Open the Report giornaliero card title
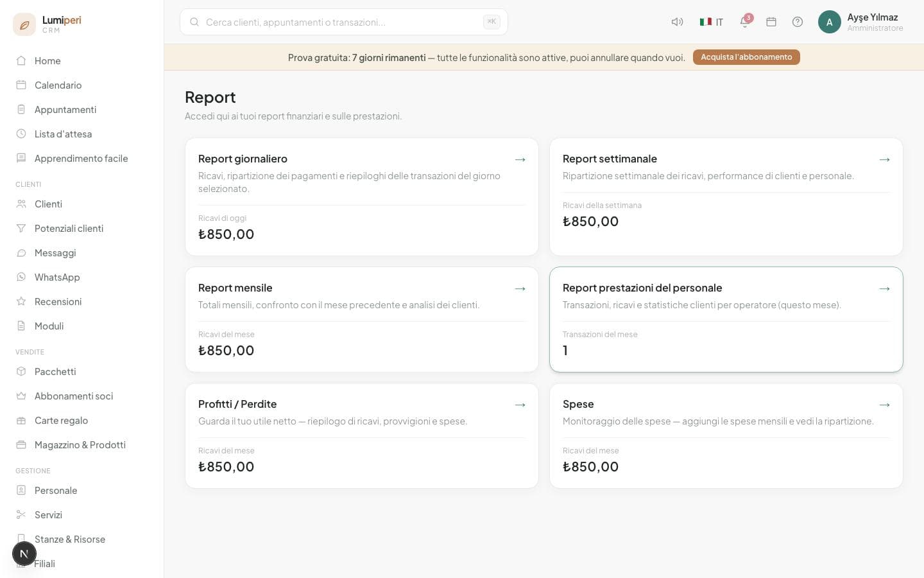 click(243, 159)
